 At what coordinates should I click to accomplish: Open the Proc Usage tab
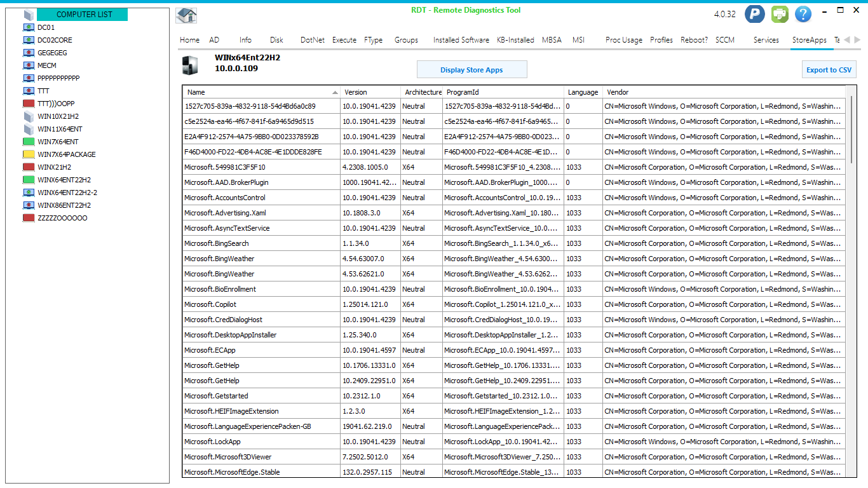[624, 39]
